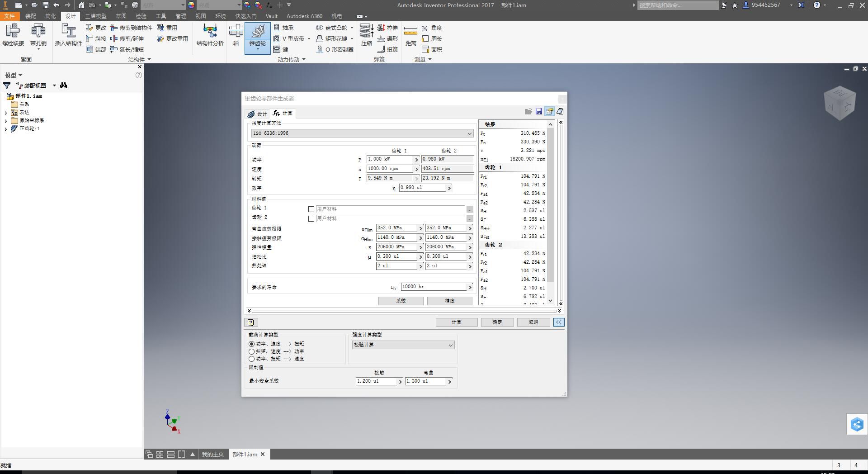Toggle the dialog more-options << button
868x474 pixels.
(559, 322)
